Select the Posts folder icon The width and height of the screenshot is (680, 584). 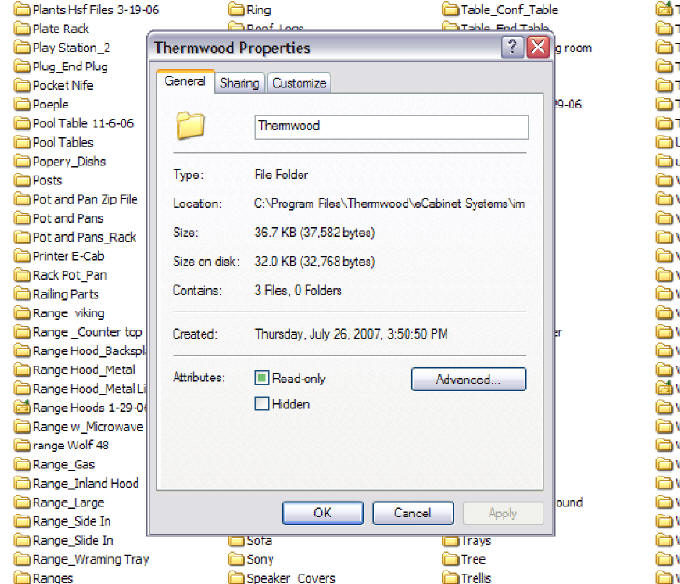tap(22, 180)
